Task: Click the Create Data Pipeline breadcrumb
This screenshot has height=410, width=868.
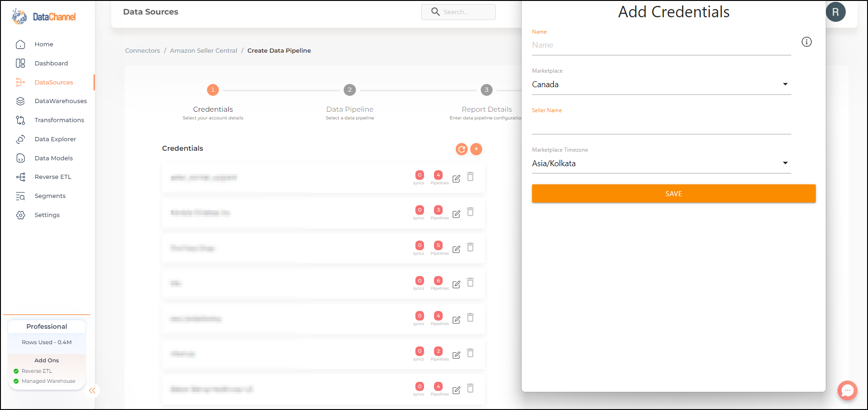Action: pyautogui.click(x=279, y=50)
